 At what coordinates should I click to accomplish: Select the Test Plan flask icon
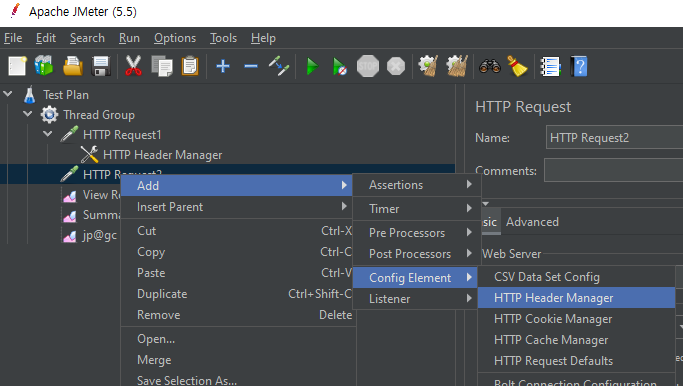tap(30, 95)
